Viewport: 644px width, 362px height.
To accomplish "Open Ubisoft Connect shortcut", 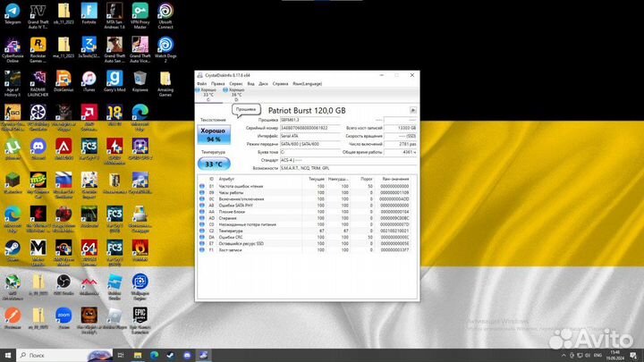I will (x=166, y=13).
